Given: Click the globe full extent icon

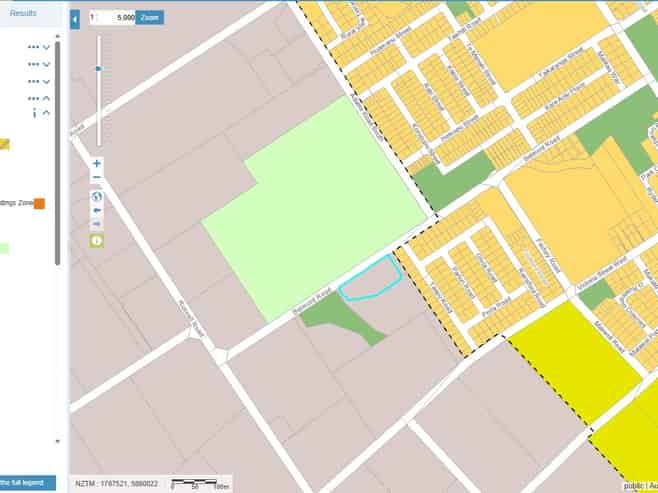Looking at the screenshot, I should pyautogui.click(x=97, y=196).
